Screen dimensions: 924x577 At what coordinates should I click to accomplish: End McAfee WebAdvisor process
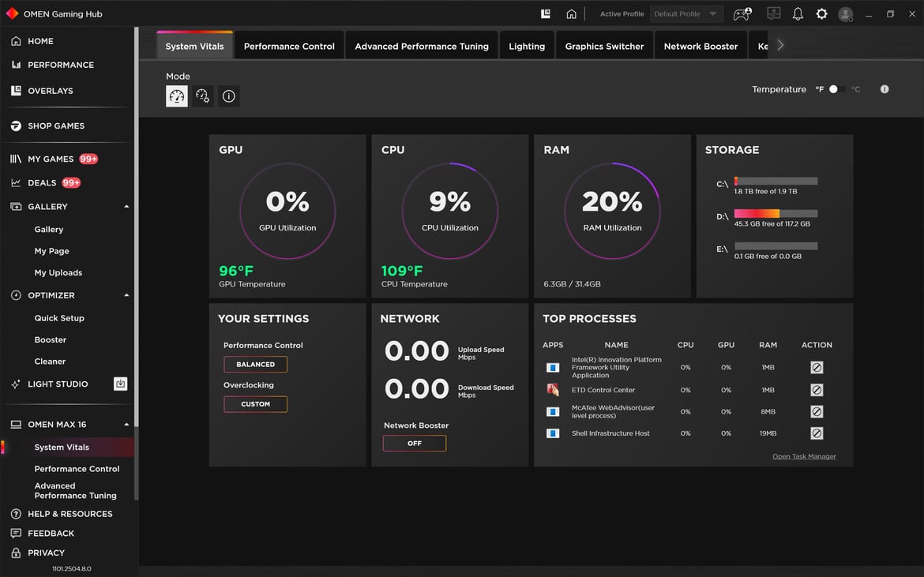817,411
